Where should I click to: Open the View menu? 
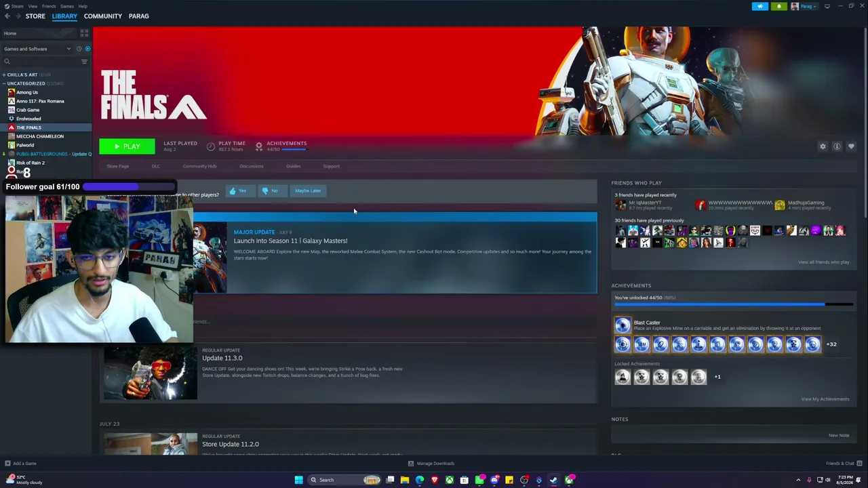tap(33, 6)
